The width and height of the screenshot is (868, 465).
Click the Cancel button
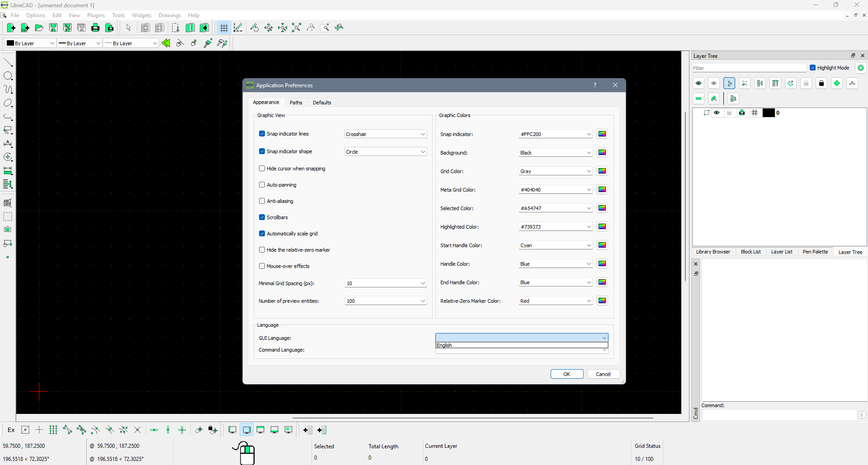click(x=603, y=374)
